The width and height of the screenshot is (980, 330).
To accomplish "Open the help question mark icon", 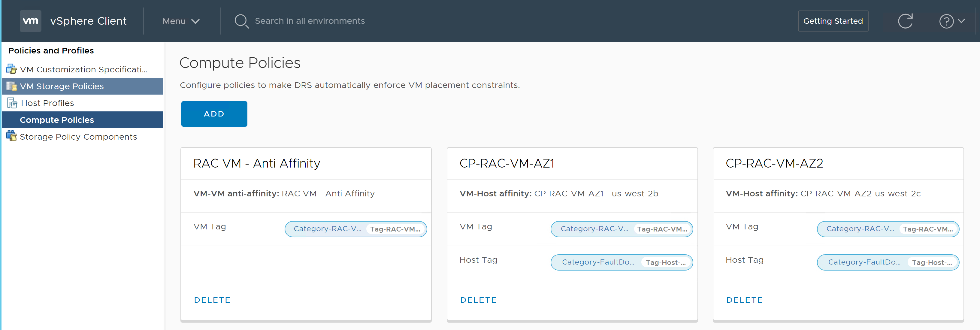I will click(946, 21).
